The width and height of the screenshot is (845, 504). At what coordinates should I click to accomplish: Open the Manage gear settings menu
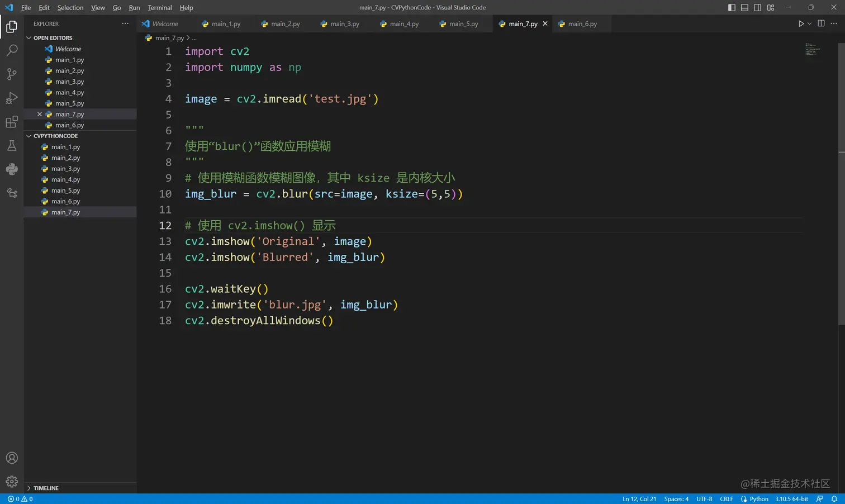pyautogui.click(x=12, y=481)
